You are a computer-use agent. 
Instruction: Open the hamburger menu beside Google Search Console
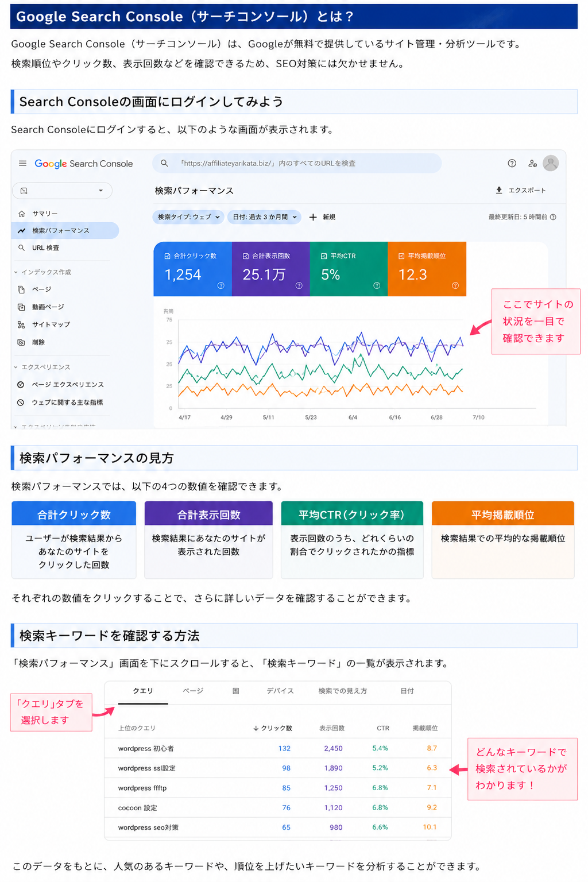(22, 163)
